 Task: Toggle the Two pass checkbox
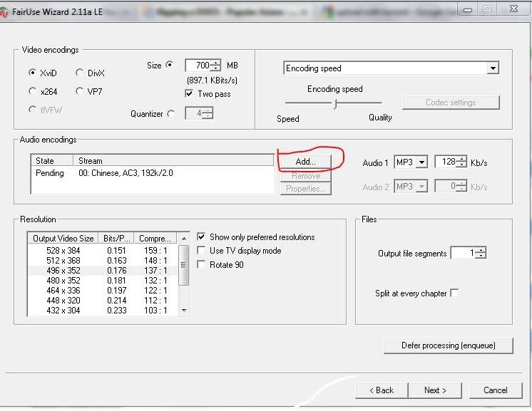189,93
